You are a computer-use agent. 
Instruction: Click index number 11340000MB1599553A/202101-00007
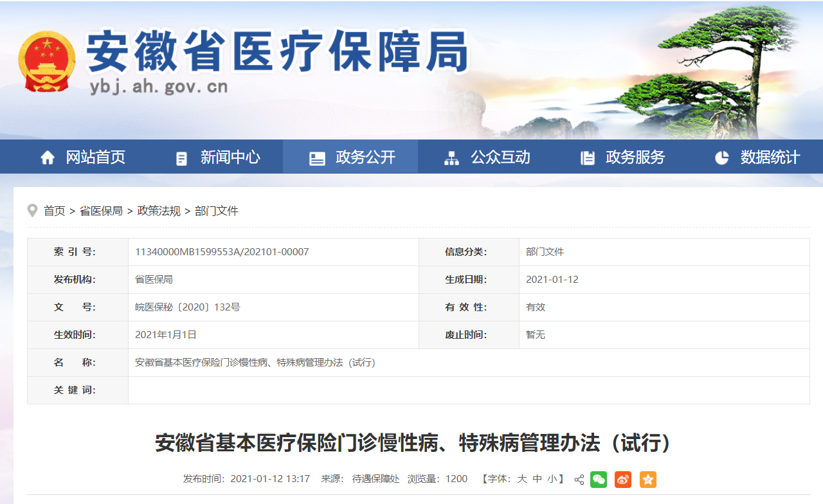coord(222,252)
